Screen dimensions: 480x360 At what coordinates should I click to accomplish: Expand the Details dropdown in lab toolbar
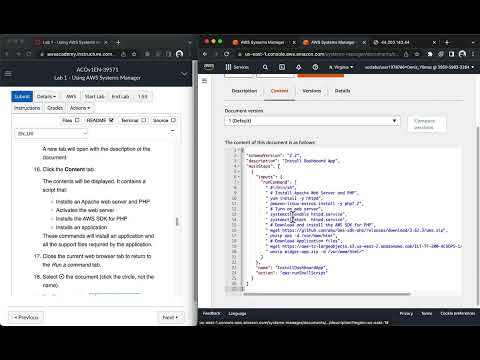tap(46, 96)
